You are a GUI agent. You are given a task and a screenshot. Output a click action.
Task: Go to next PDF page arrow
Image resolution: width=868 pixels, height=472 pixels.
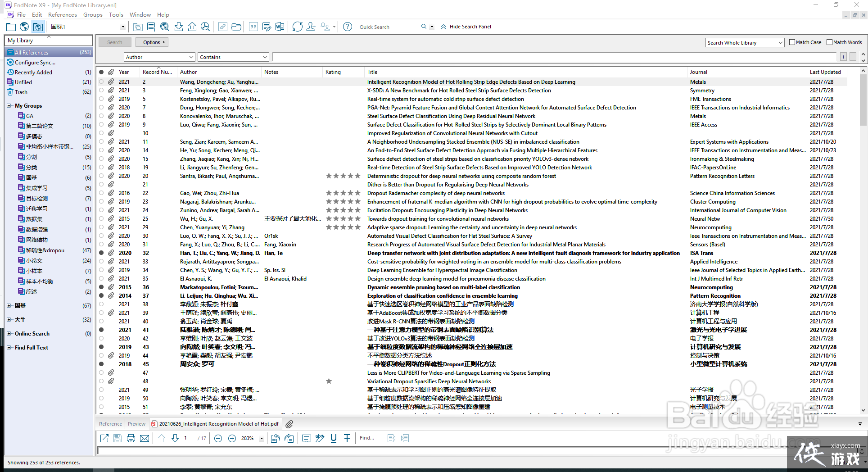175,438
